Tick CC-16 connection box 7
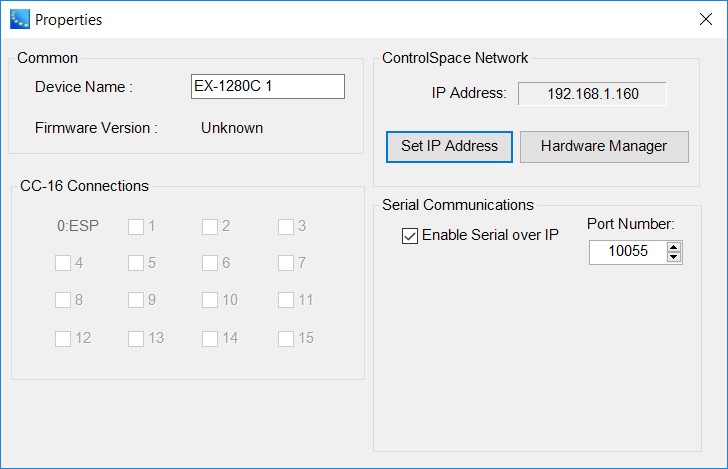The image size is (728, 469). coord(286,263)
